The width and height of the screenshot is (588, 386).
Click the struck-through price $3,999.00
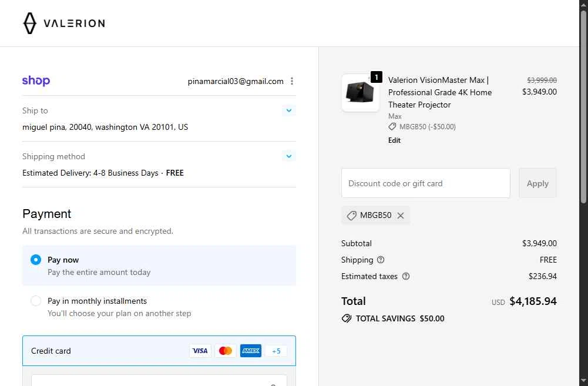(542, 80)
